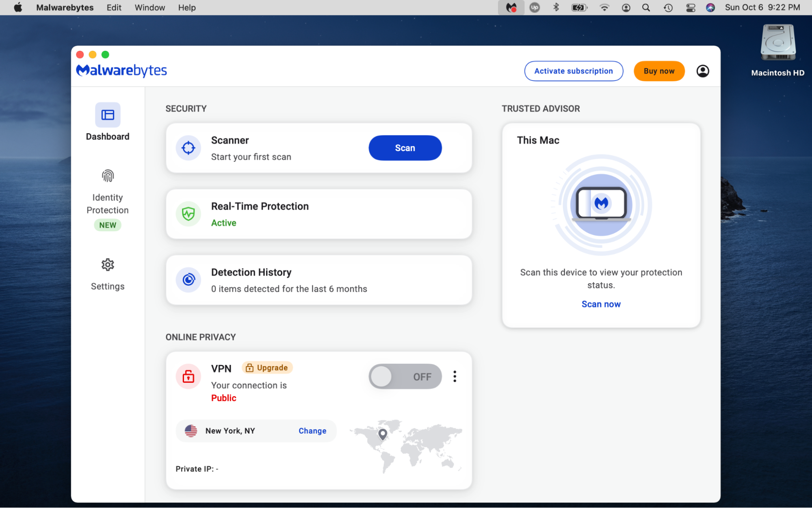Open the Edit menu
Screen dimensions: 812x508
point(114,7)
